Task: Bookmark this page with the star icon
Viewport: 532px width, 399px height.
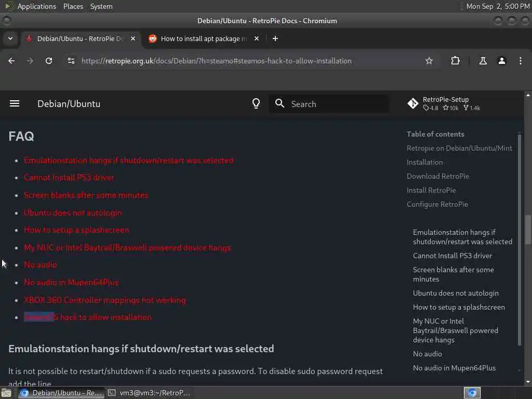Action: [429, 61]
